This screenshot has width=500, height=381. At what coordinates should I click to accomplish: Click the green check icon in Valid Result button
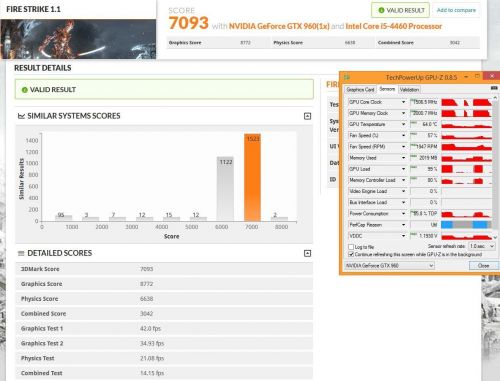pyautogui.click(x=381, y=10)
